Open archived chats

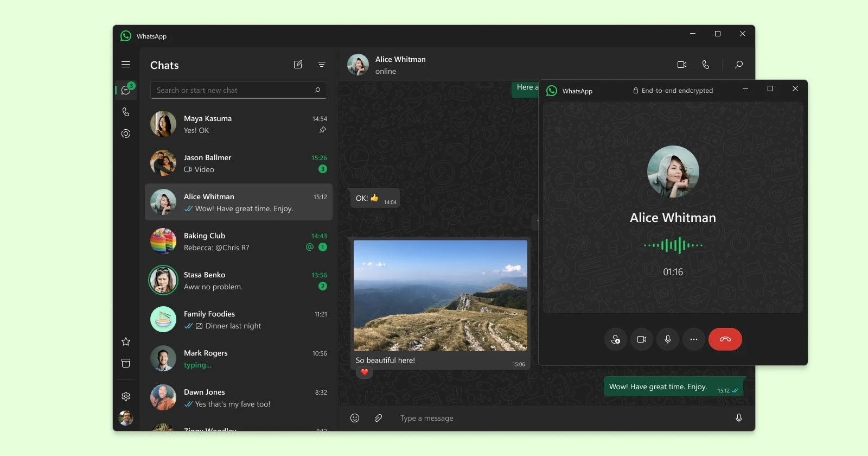click(126, 363)
